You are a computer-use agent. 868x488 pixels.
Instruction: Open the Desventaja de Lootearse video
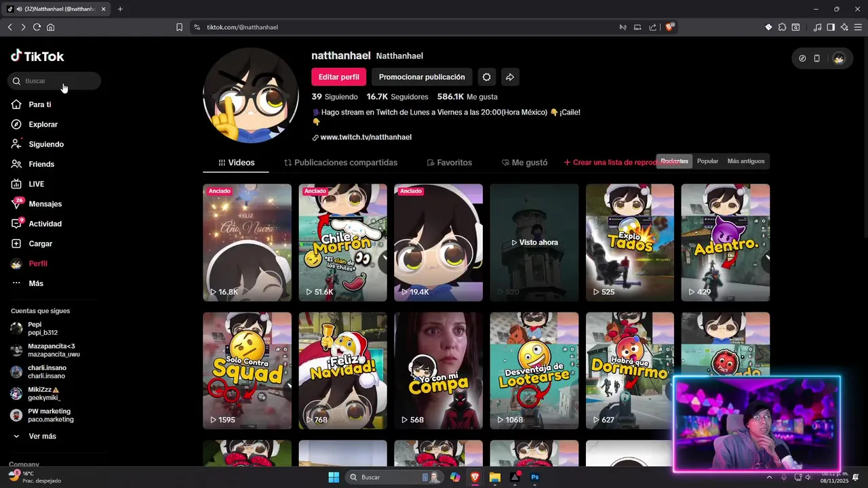tap(534, 371)
